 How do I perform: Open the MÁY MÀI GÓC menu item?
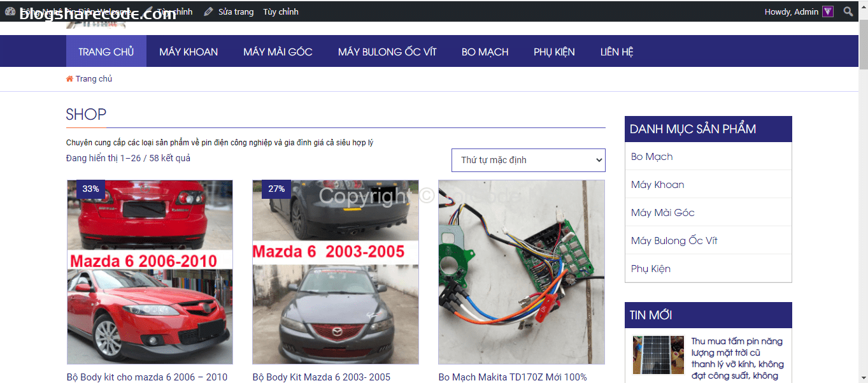coord(278,52)
